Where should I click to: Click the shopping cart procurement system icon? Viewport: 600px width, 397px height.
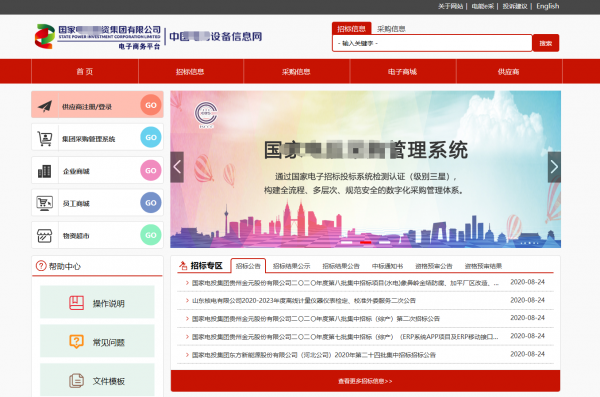(x=44, y=138)
